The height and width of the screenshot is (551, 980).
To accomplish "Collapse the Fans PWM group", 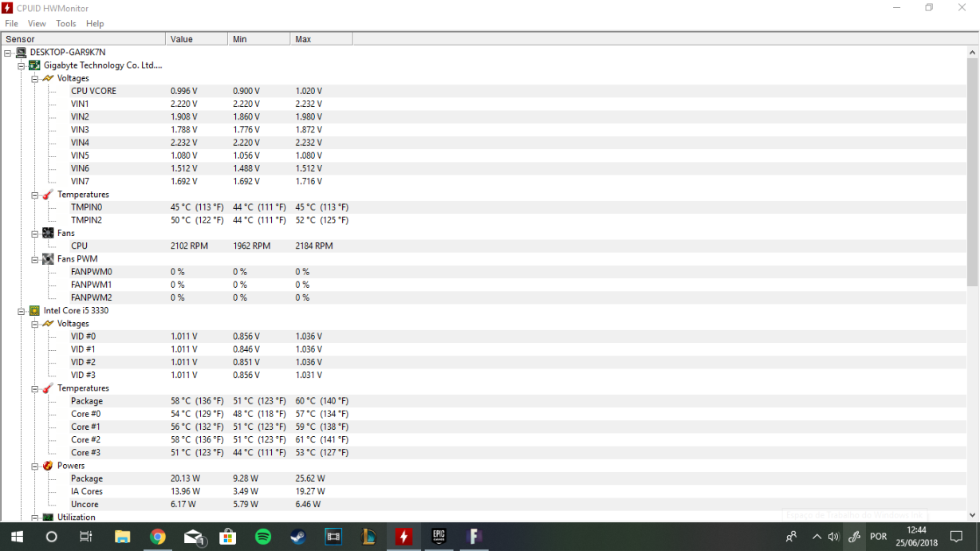I will [x=35, y=259].
